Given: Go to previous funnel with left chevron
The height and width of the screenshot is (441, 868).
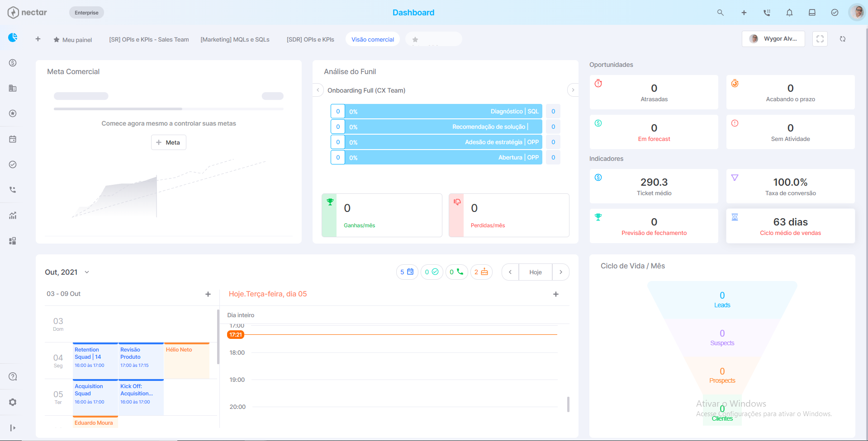Looking at the screenshot, I should (x=318, y=90).
